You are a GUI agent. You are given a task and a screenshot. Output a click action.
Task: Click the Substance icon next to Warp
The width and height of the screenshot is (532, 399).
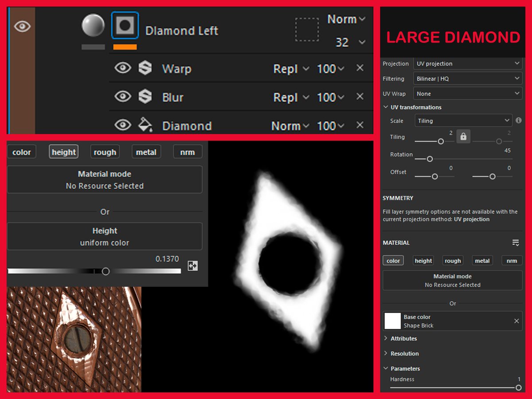(x=145, y=68)
